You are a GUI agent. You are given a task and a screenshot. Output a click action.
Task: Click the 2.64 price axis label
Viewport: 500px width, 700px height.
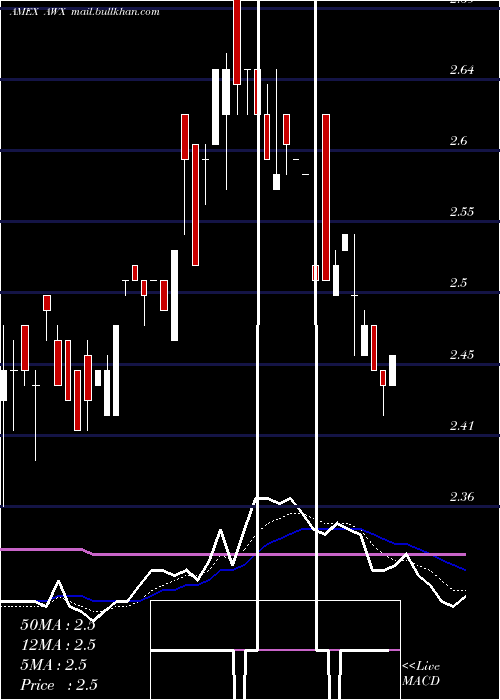point(462,69)
